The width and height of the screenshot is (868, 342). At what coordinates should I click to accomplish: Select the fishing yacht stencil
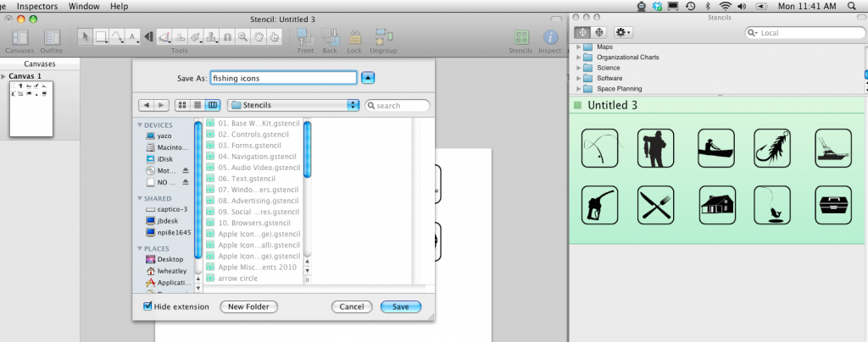833,148
